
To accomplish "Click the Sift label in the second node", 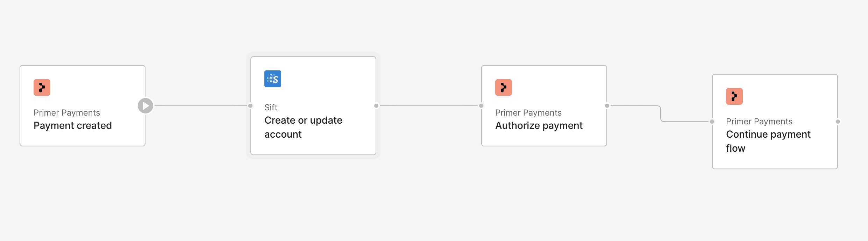I will tap(271, 108).
